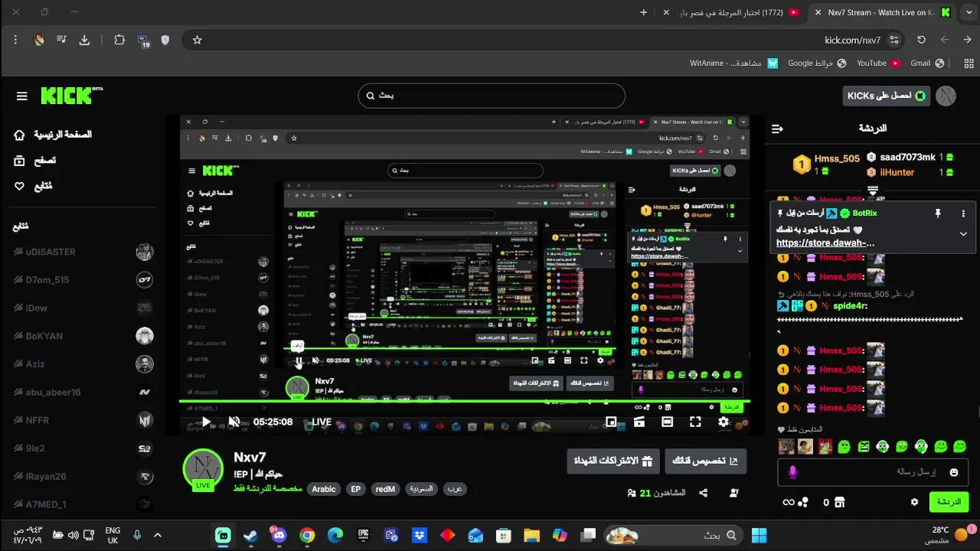Viewport: 980px width, 551px height.
Task: Open BoKYAN channel in sidebar
Action: pyautogui.click(x=83, y=336)
